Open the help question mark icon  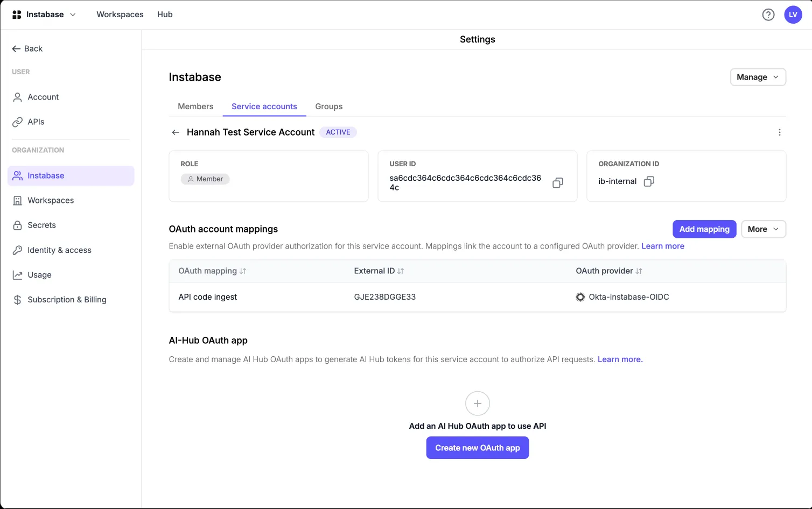click(x=768, y=15)
